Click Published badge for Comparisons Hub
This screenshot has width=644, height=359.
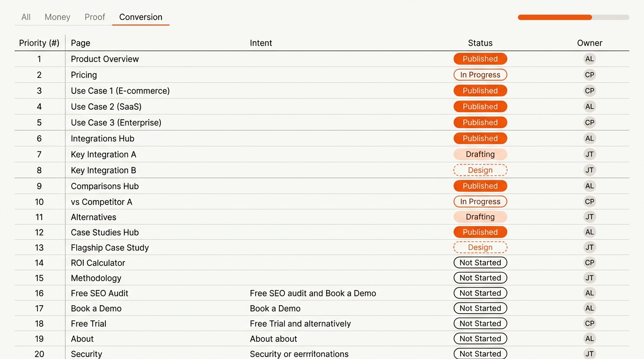coord(480,186)
